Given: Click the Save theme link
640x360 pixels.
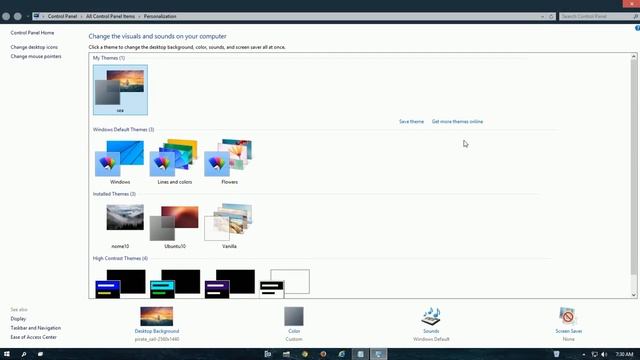Looking at the screenshot, I should tap(411, 122).
